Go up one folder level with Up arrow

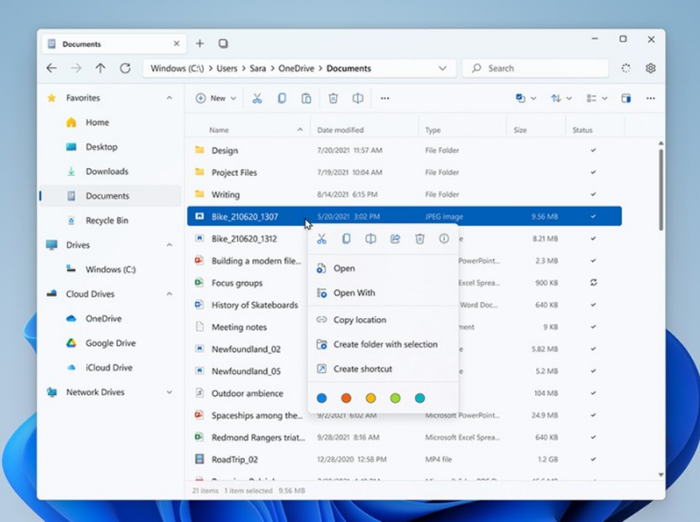(100, 68)
